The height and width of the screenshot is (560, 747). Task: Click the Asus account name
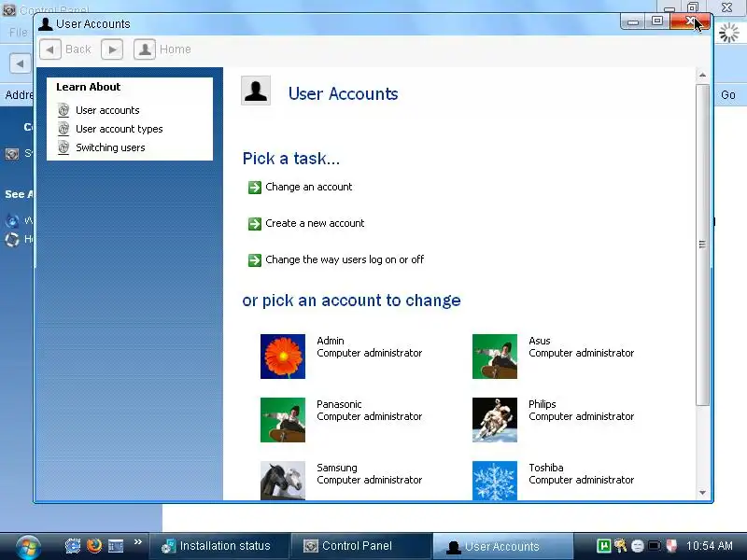click(540, 341)
